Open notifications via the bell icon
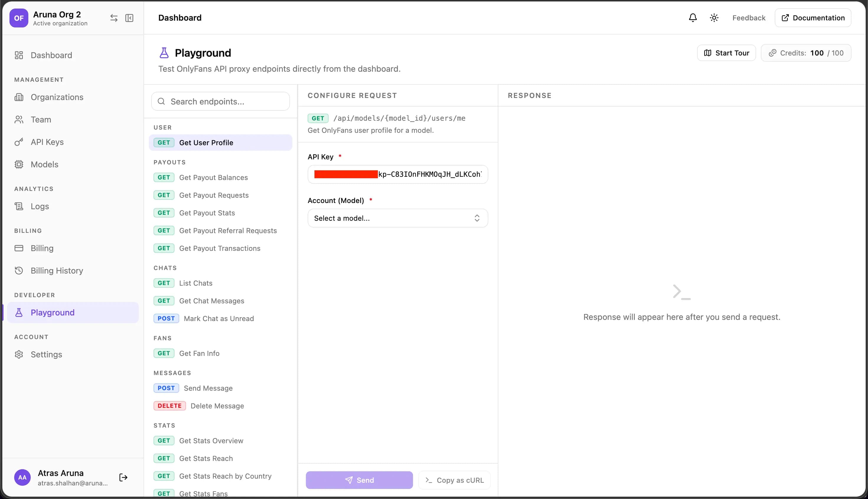Image resolution: width=868 pixels, height=499 pixels. pyautogui.click(x=693, y=18)
